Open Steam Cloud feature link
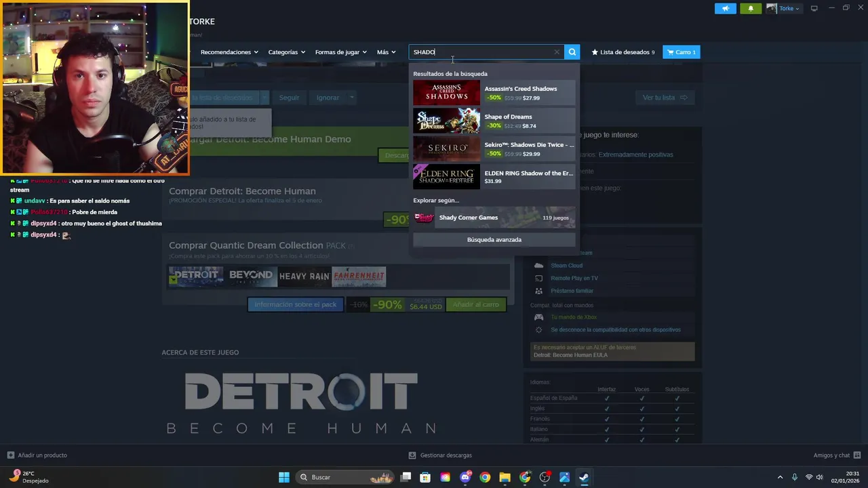This screenshot has width=868, height=488. click(566, 266)
